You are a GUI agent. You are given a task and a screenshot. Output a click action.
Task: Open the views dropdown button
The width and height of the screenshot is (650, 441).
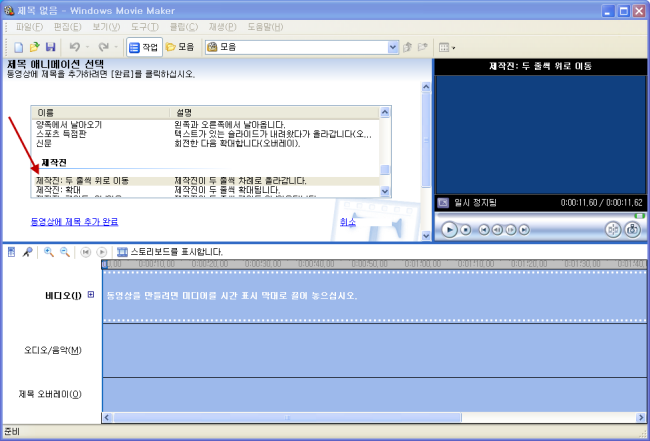pyautogui.click(x=447, y=48)
